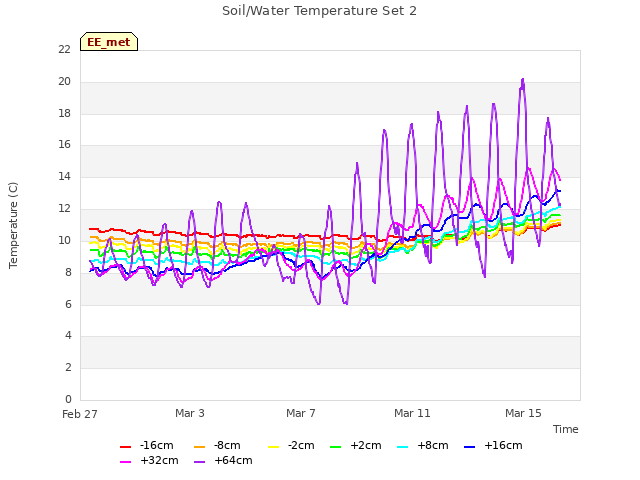Click the 0 y-axis tick label
This screenshot has height=480, width=640.
tap(68, 399)
